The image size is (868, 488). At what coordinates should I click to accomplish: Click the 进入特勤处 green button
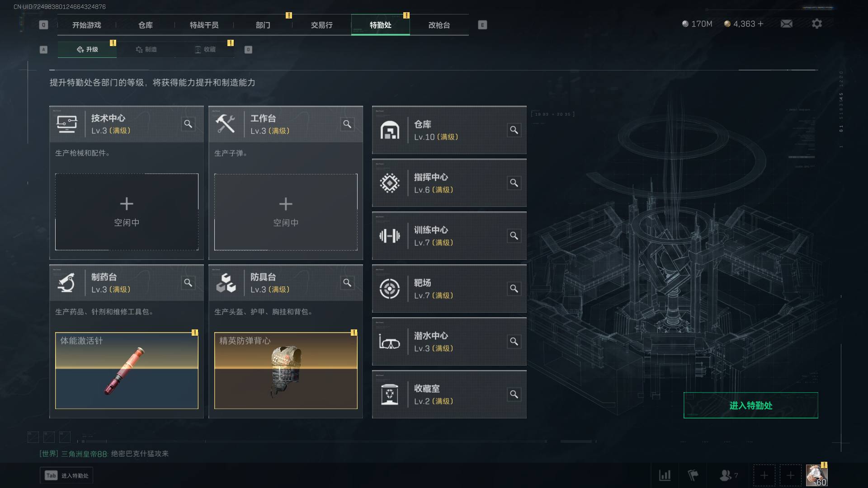pyautogui.click(x=750, y=405)
